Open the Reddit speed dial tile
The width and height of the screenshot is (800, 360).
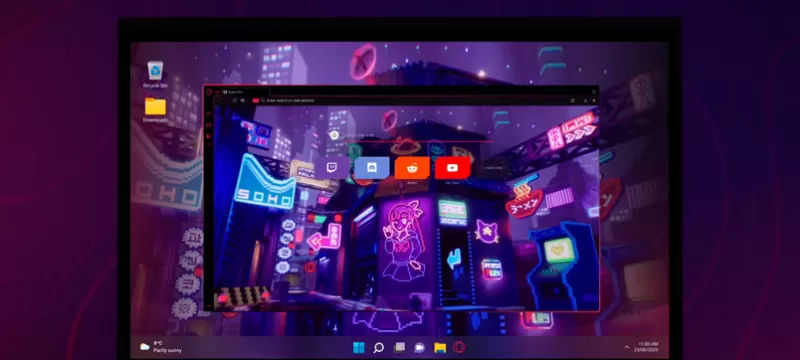click(412, 168)
